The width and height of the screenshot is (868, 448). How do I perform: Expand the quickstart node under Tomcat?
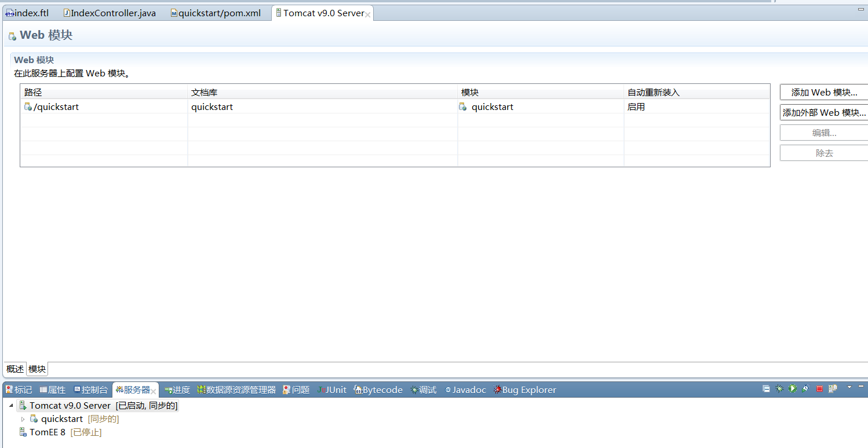23,418
